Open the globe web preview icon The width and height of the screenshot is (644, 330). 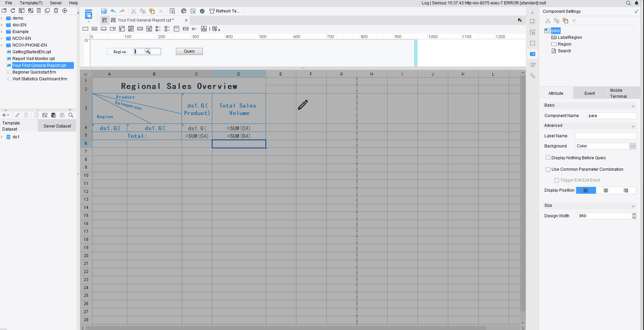click(x=184, y=11)
